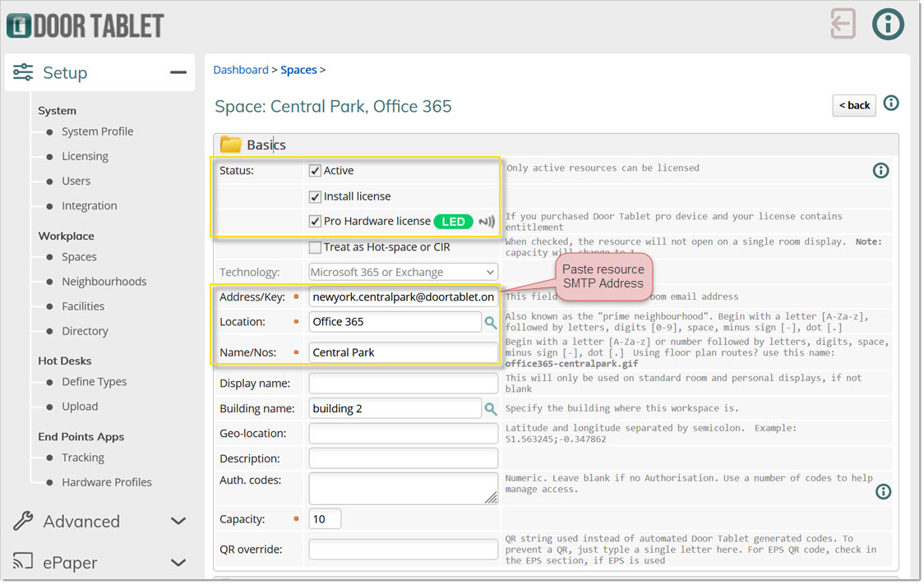The width and height of the screenshot is (924, 584).
Task: Click the Location input field
Action: tap(395, 321)
